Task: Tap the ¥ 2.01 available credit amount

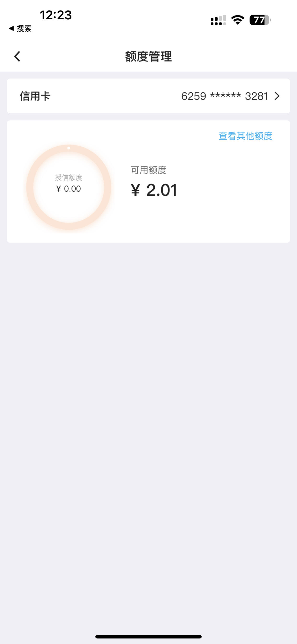Action: pyautogui.click(x=154, y=190)
